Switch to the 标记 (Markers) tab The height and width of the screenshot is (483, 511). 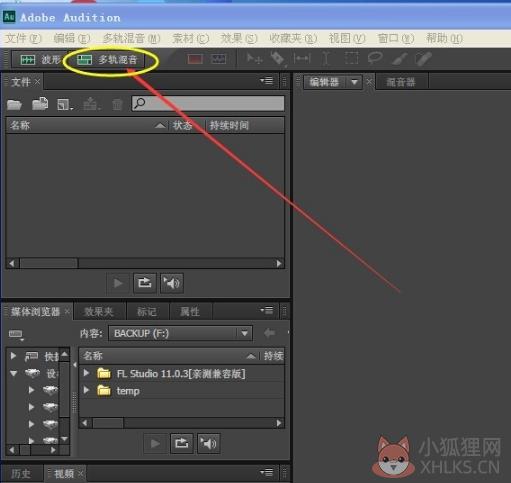(147, 312)
